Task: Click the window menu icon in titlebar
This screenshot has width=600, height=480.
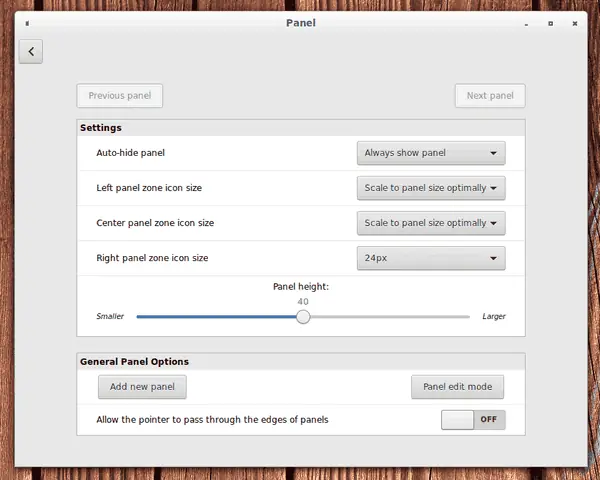Action: coord(27,23)
